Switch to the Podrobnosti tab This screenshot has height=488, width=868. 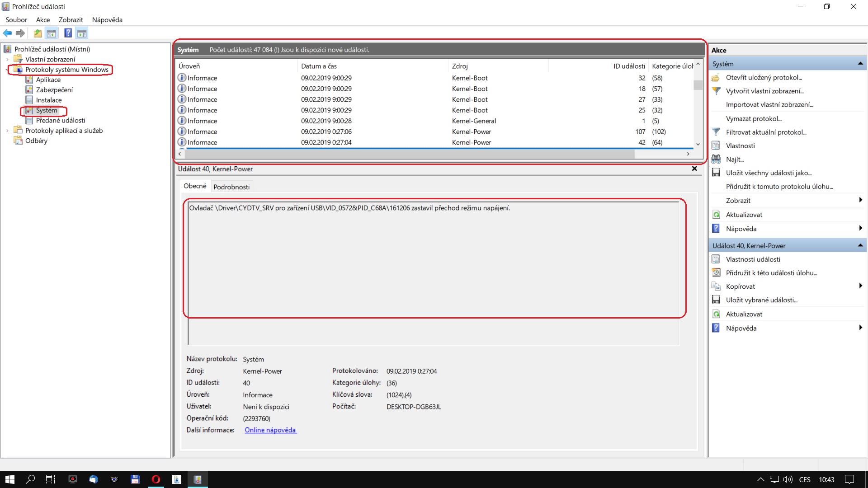tap(231, 187)
